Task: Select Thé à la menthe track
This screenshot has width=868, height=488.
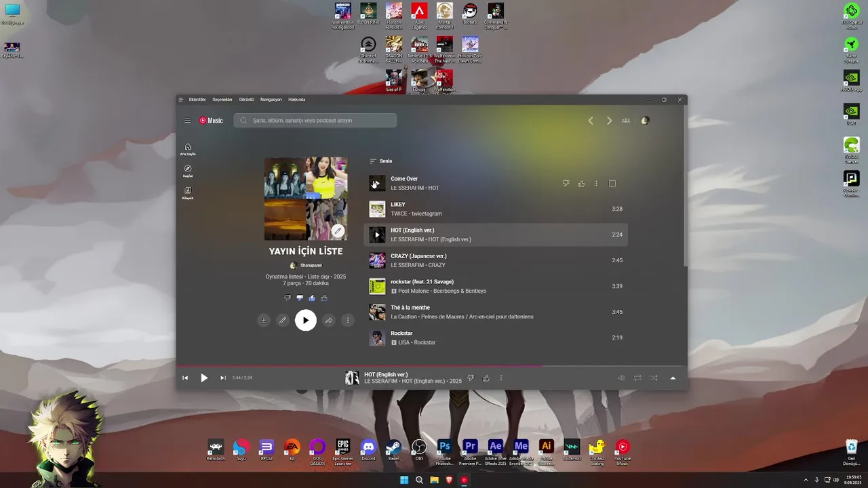Action: (x=496, y=312)
